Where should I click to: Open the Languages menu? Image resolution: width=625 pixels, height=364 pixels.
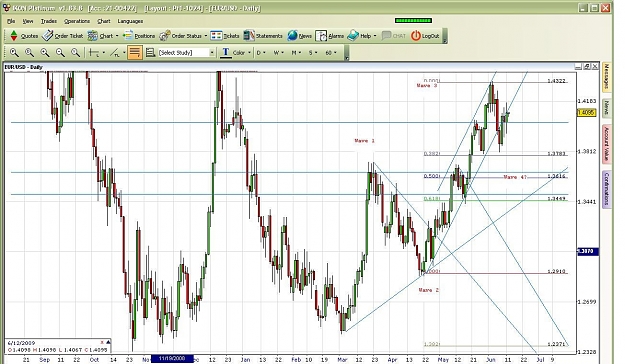click(x=130, y=21)
